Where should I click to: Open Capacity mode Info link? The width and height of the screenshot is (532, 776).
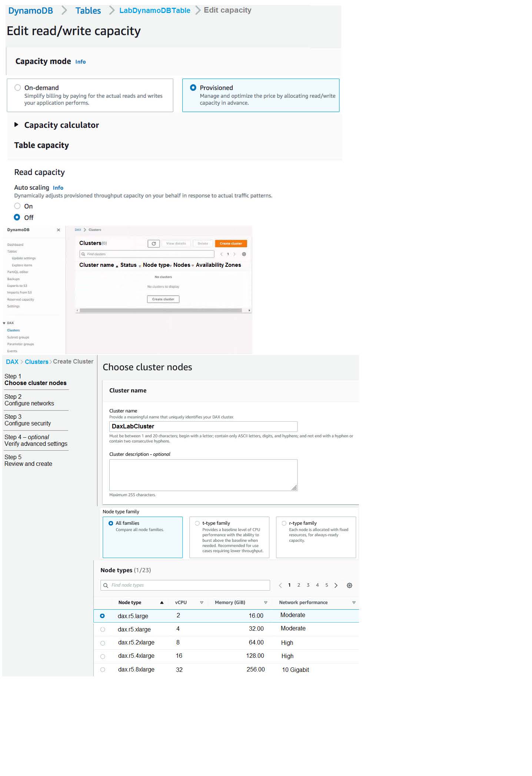pos(80,62)
